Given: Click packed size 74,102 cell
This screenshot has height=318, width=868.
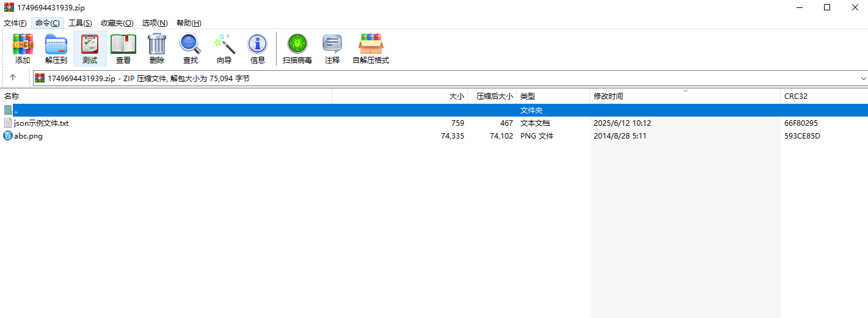Looking at the screenshot, I should (501, 136).
